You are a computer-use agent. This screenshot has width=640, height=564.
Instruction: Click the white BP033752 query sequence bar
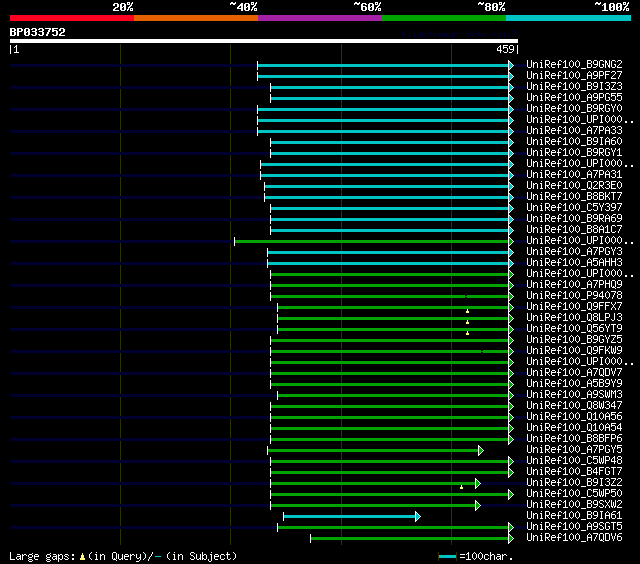point(264,41)
